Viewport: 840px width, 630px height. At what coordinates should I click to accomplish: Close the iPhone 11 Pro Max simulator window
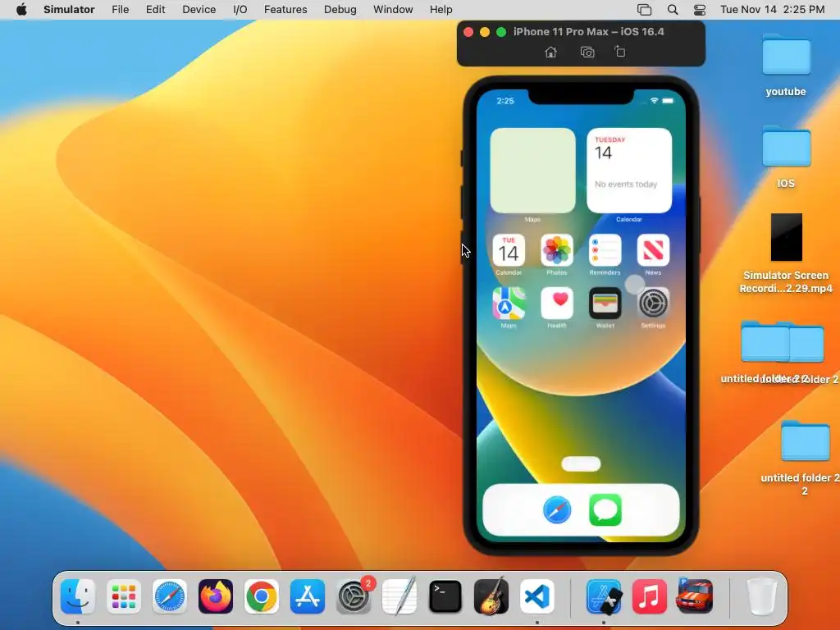click(x=468, y=32)
